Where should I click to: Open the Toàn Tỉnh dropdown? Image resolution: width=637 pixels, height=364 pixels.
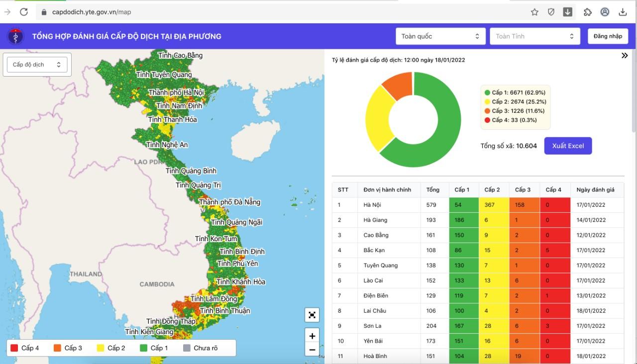click(534, 36)
